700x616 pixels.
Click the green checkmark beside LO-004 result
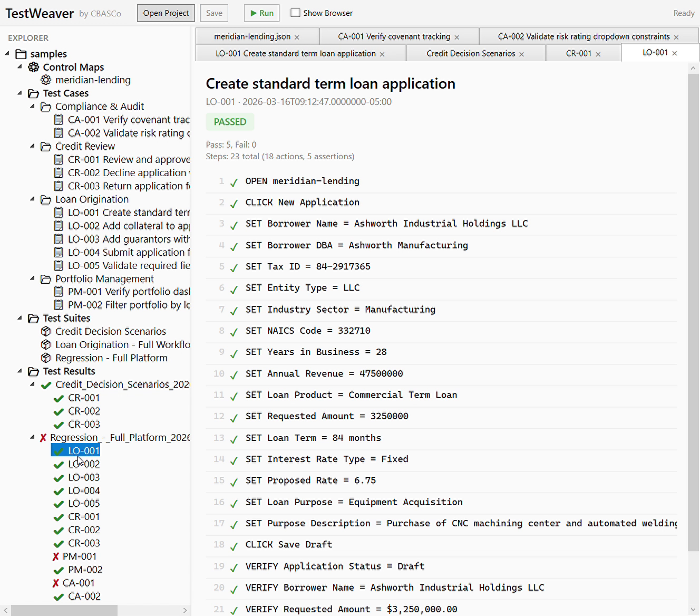pos(58,490)
